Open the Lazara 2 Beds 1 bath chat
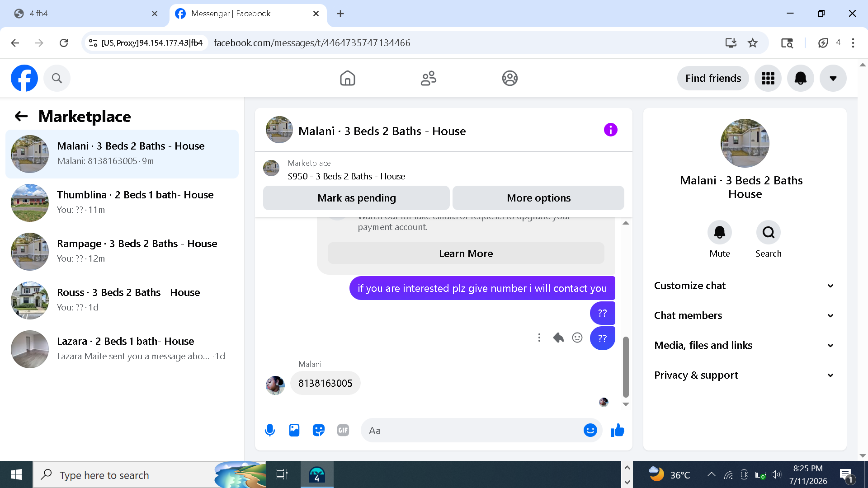Screen dimensions: 868x488 (x=122, y=349)
